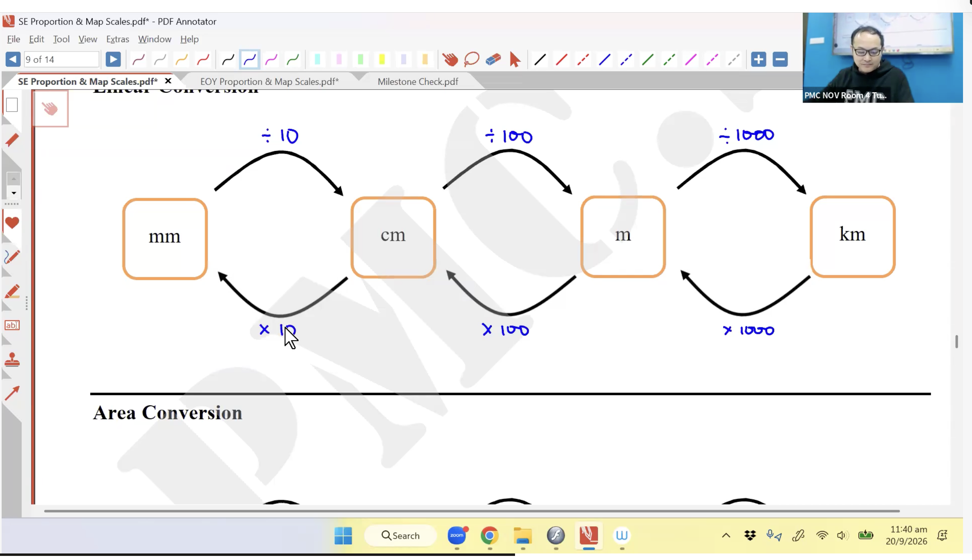This screenshot has height=560, width=972.
Task: Select the red pointer arrow tool
Action: tap(515, 60)
